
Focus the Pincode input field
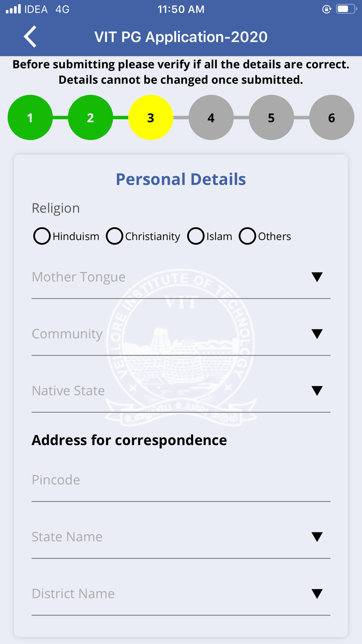(181, 480)
